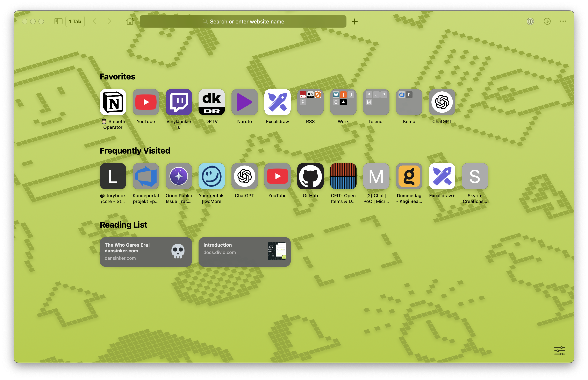Toggle the sidebar panel icon
Viewport: 588px width, 380px height.
tap(58, 21)
